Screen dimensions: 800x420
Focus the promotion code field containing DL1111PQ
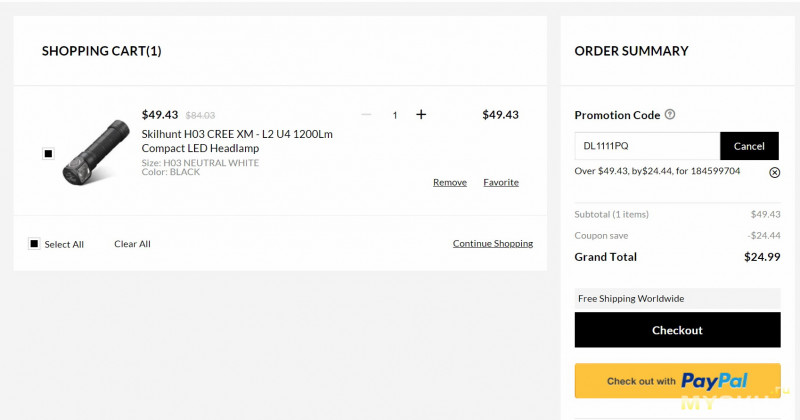647,146
